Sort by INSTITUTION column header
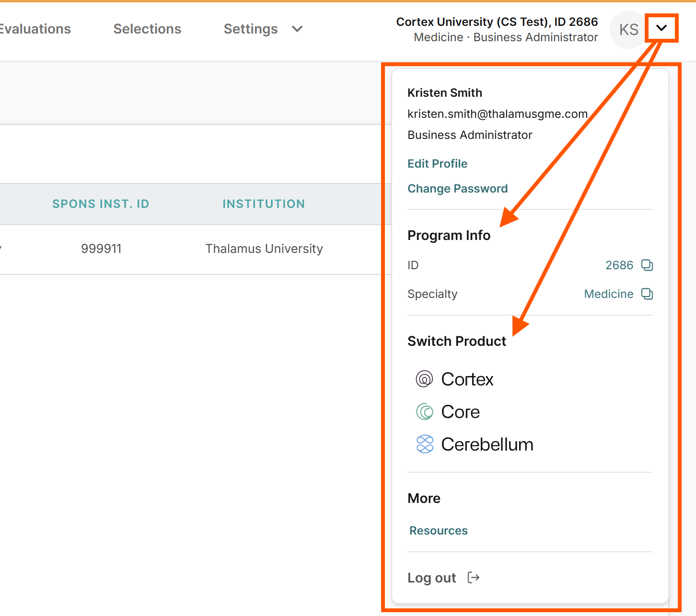This screenshot has width=696, height=616. (x=264, y=204)
